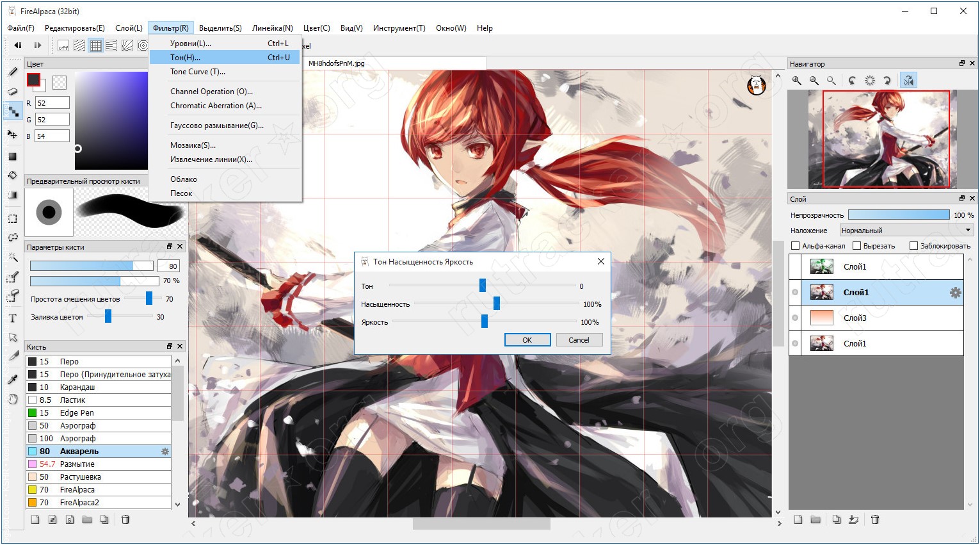Select the transparent color swatch
The height and width of the screenshot is (545, 980).
[60, 82]
